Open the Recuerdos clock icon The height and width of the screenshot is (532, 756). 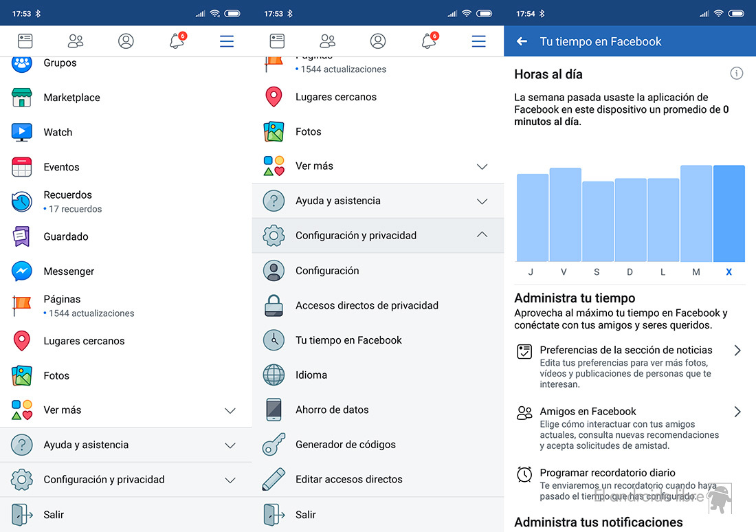(22, 201)
